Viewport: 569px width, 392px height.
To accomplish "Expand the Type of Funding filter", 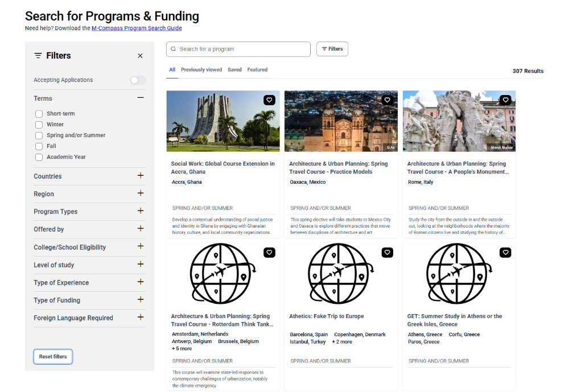I will click(x=141, y=300).
